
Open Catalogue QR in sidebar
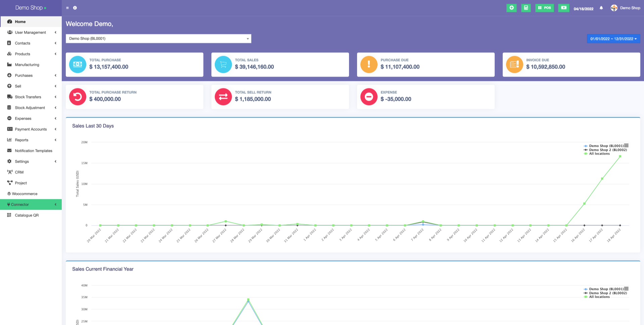point(31,215)
